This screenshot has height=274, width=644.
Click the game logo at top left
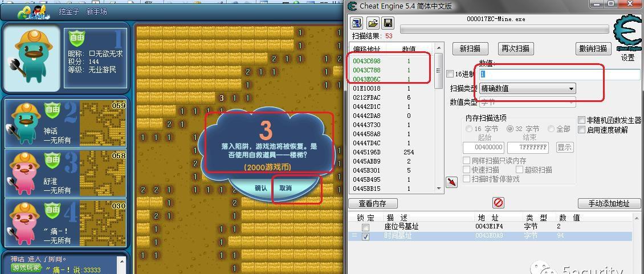pyautogui.click(x=32, y=12)
